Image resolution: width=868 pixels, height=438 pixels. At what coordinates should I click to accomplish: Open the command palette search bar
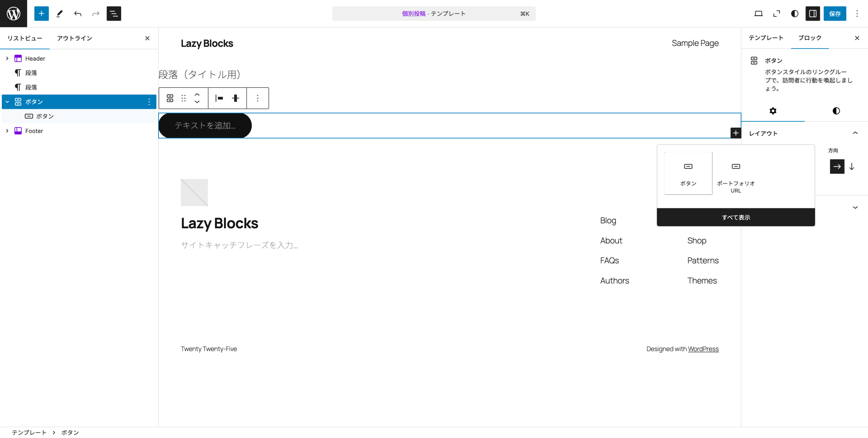pyautogui.click(x=433, y=14)
